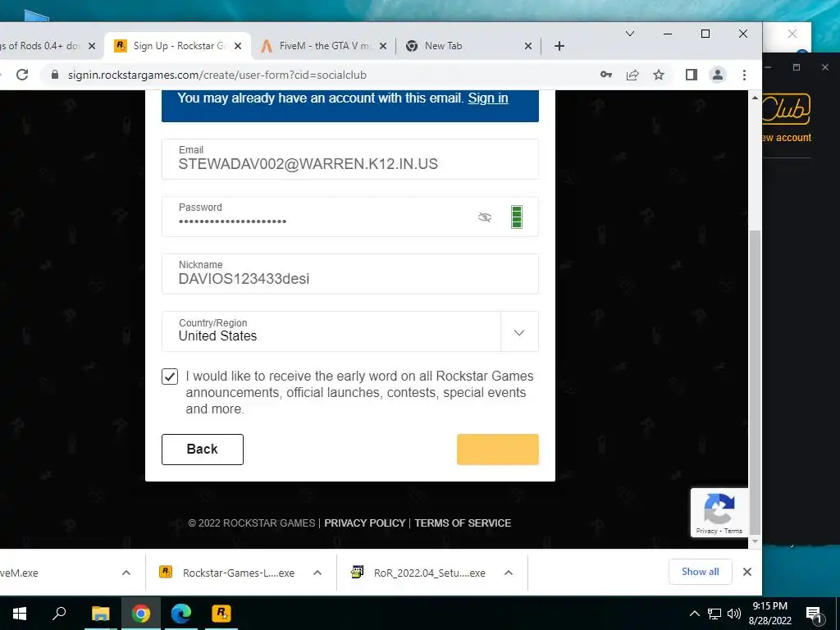The width and height of the screenshot is (840, 630).
Task: Click the reCAPTCHA badge
Action: tap(719, 512)
